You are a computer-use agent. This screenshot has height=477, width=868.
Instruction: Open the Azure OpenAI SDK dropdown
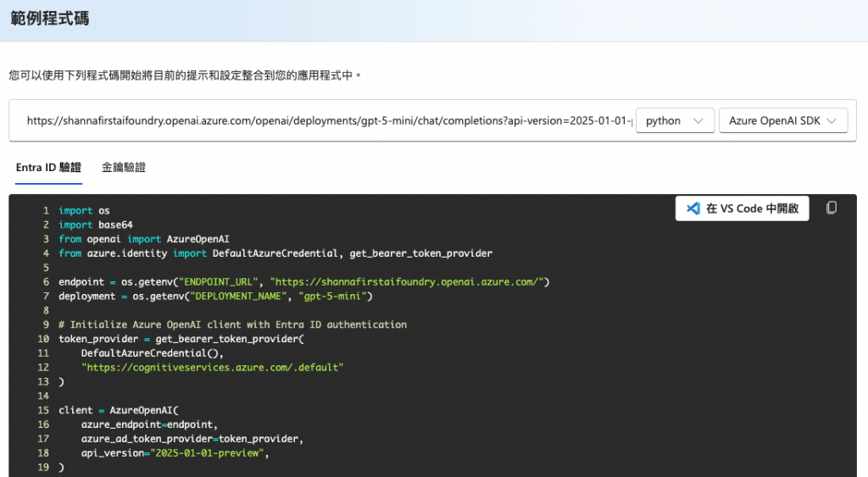pos(782,120)
